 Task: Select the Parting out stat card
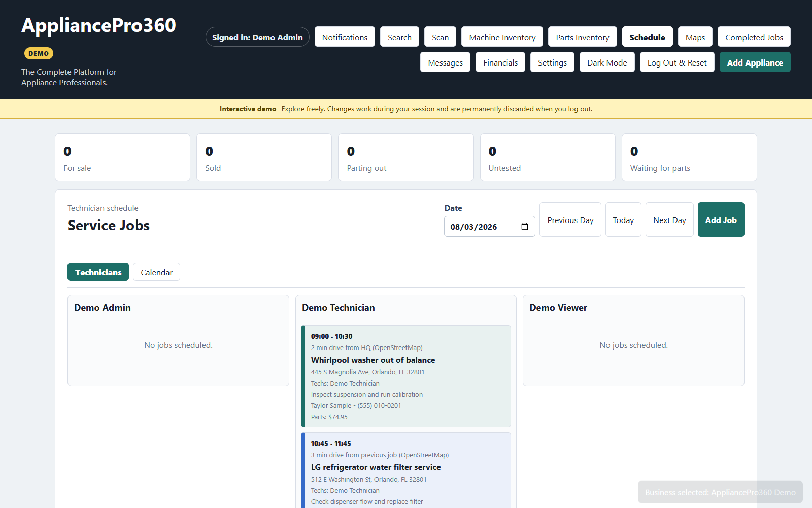tap(406, 157)
